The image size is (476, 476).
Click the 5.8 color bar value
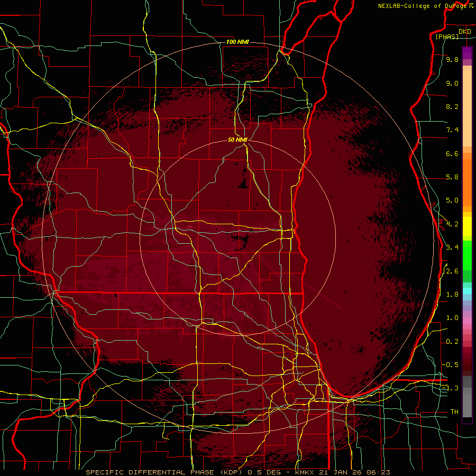click(x=452, y=177)
